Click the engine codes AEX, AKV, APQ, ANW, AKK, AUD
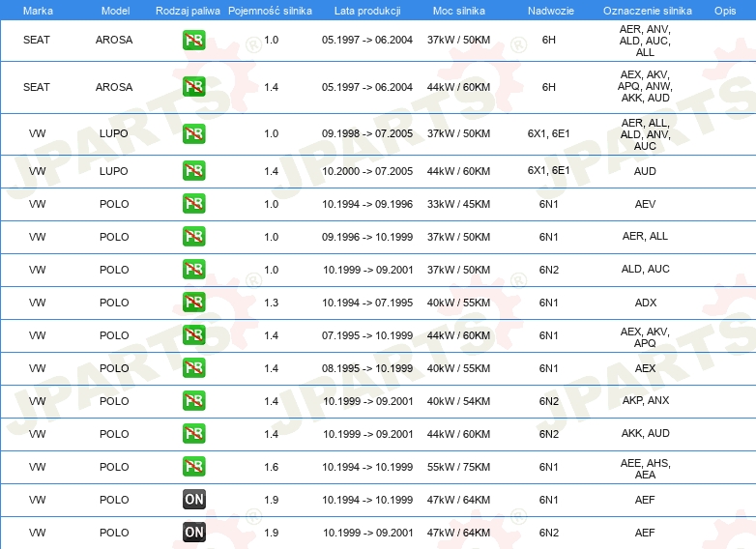The image size is (756, 549). coord(645,86)
